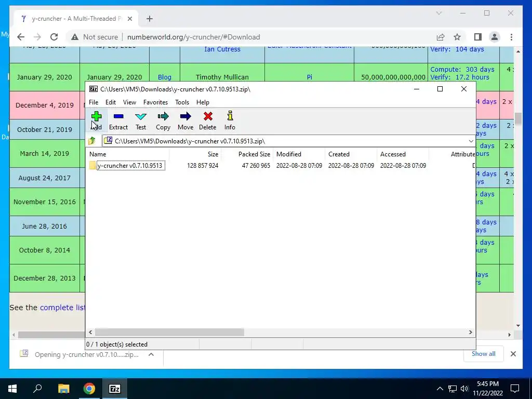The height and width of the screenshot is (399, 532).
Task: Click the Show all downloads button
Action: click(483, 354)
